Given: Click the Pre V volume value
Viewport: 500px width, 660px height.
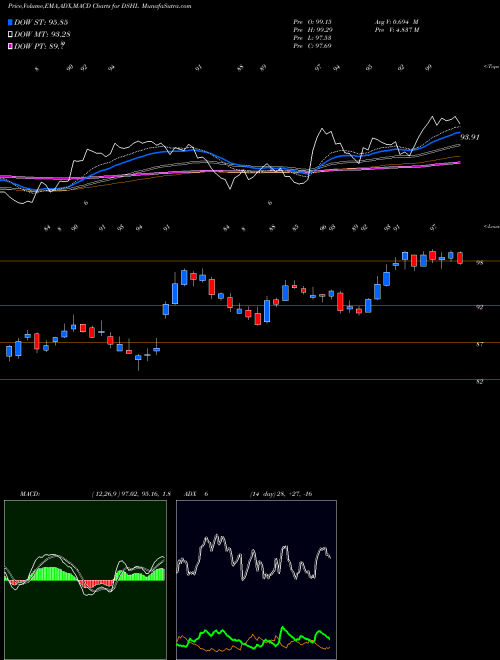Looking at the screenshot, I should pyautogui.click(x=396, y=30).
